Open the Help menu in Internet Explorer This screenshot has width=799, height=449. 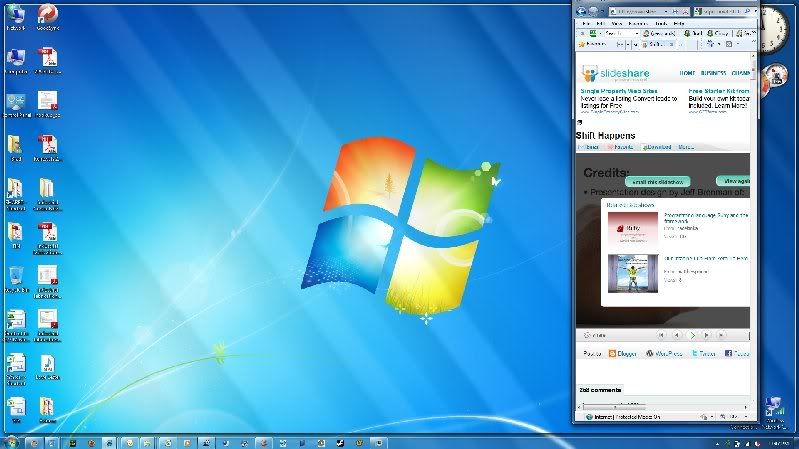[x=679, y=23]
